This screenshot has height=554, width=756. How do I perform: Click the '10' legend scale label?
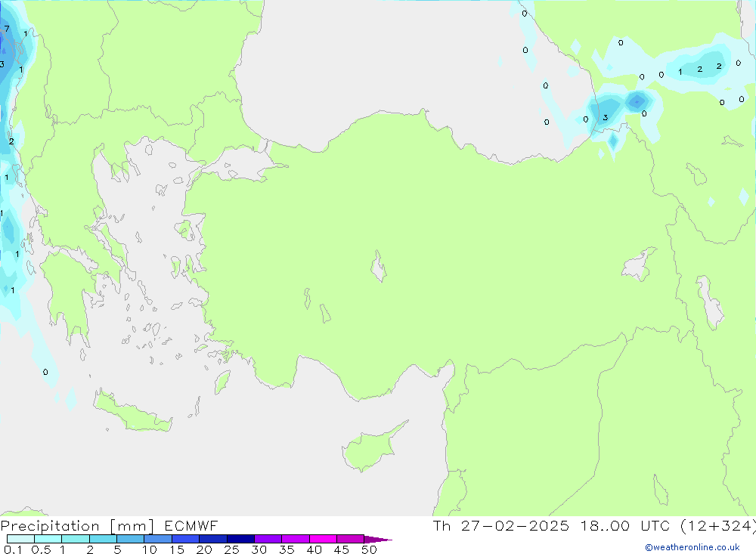pos(150,549)
